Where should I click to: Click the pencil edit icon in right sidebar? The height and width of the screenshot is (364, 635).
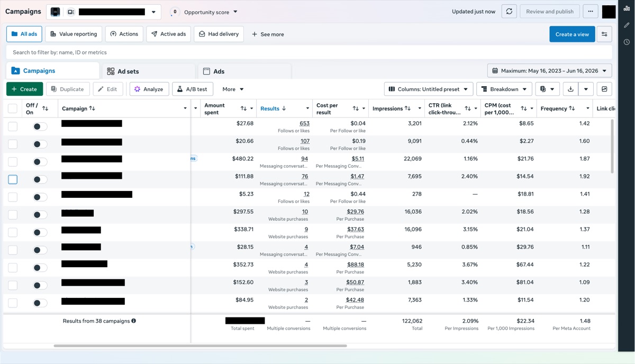627,25
